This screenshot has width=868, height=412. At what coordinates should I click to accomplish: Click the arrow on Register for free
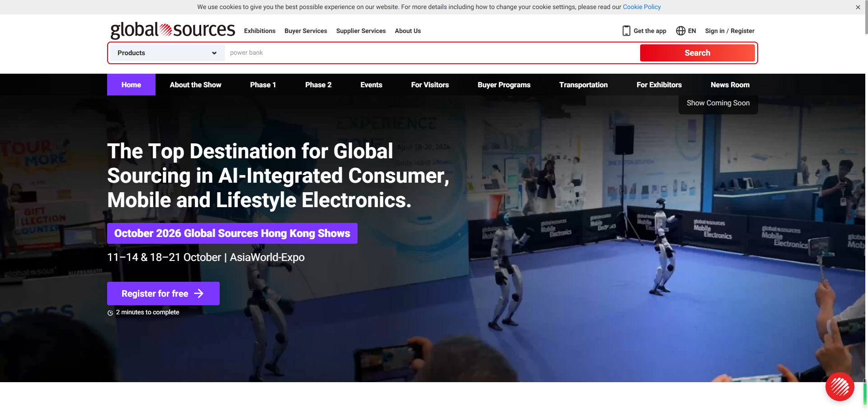click(198, 294)
